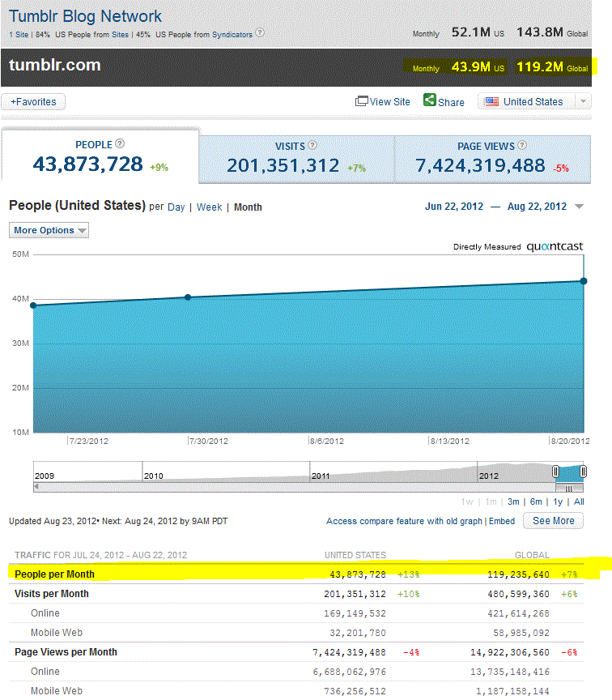Click the 119,235,640 global value

click(x=518, y=574)
